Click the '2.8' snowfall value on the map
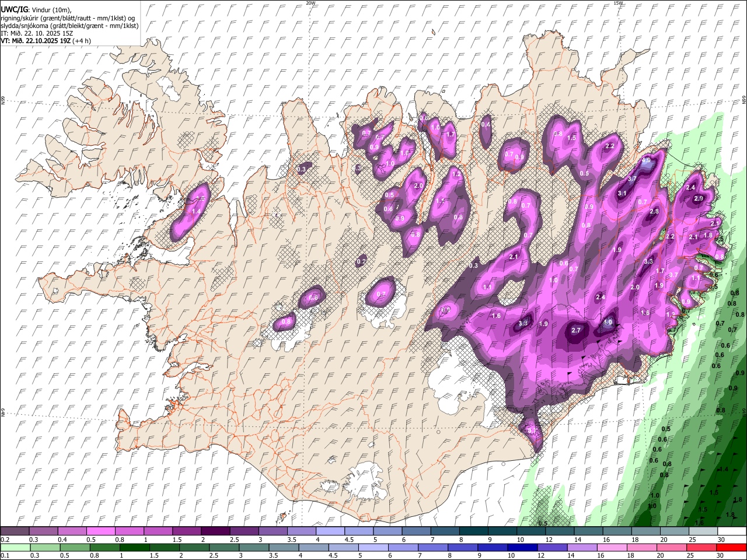This screenshot has width=747, height=560. coord(654,211)
